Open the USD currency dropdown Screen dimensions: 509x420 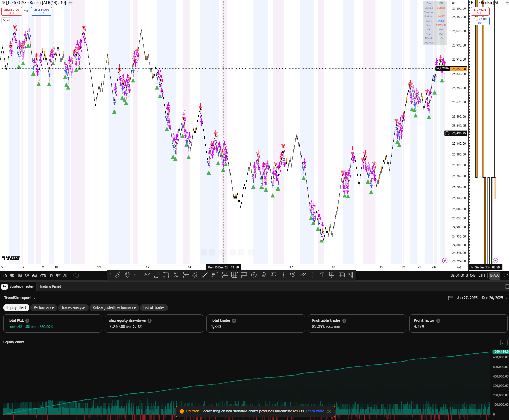[459, 3]
